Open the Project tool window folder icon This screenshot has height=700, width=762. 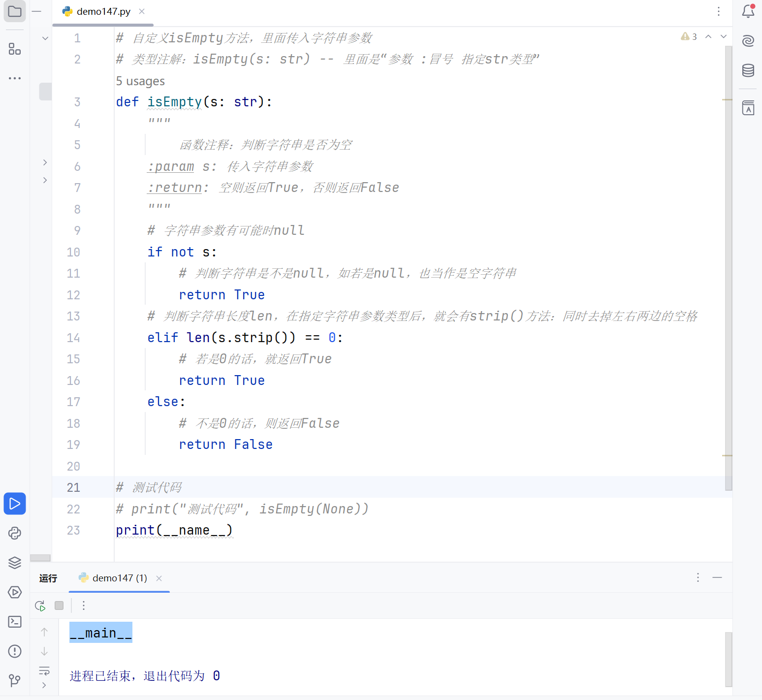15,11
